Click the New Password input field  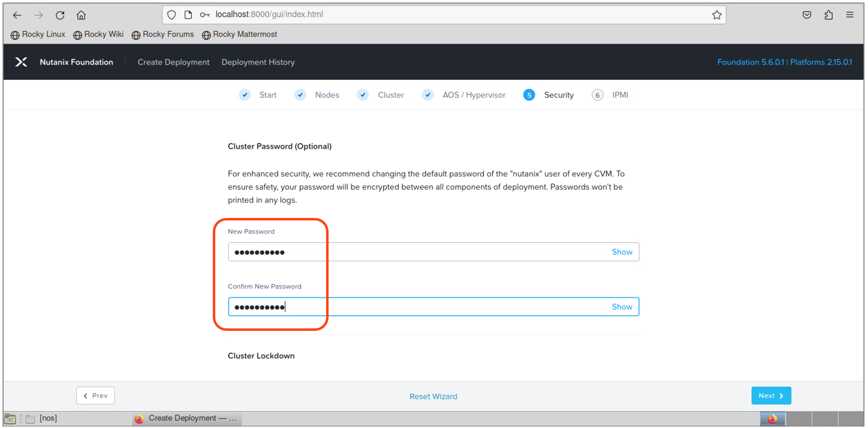click(x=434, y=252)
